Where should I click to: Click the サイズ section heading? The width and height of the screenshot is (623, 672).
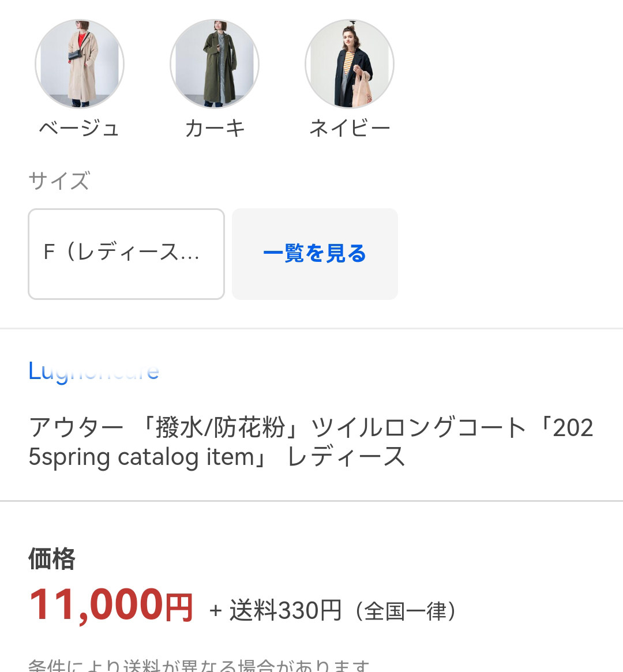pyautogui.click(x=59, y=181)
